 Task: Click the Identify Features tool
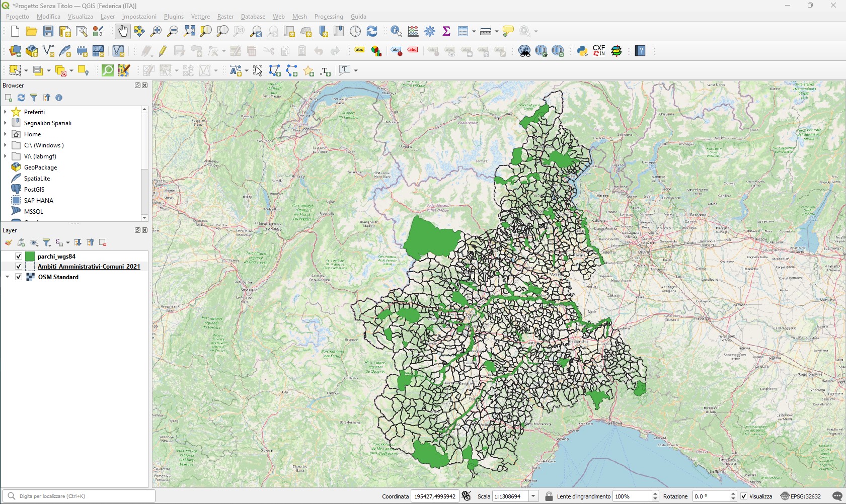tap(396, 31)
